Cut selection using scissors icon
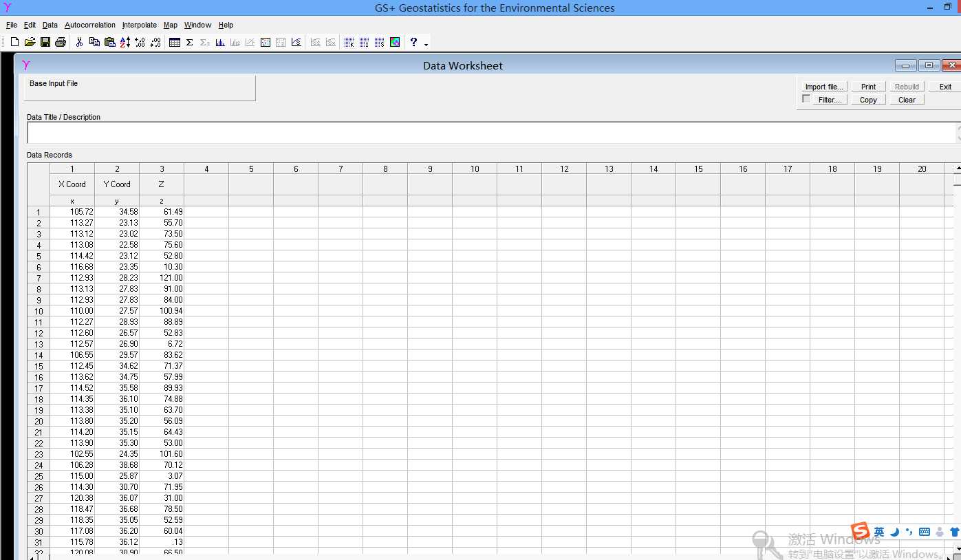Image resolution: width=961 pixels, height=560 pixels. (x=79, y=42)
